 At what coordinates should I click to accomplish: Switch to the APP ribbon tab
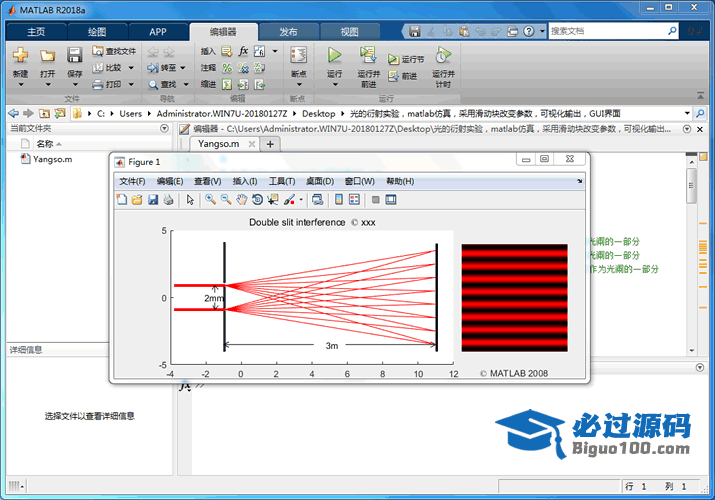(x=158, y=32)
